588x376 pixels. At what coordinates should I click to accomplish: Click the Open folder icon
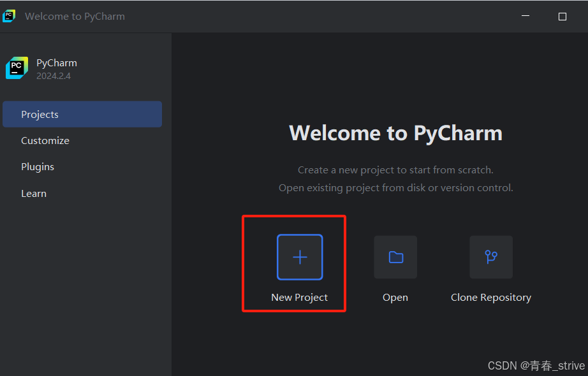[x=395, y=257]
